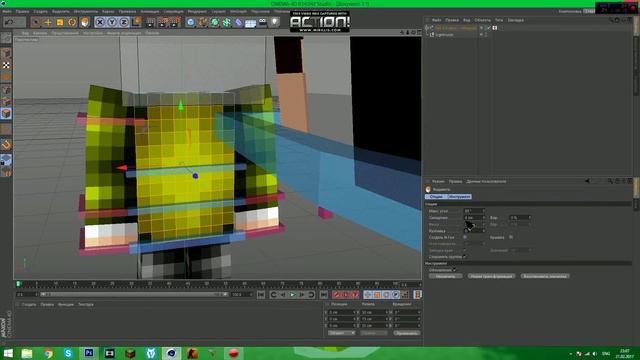640x360 pixels.
Task: Add a Cube primitive object
Action: 191,22
